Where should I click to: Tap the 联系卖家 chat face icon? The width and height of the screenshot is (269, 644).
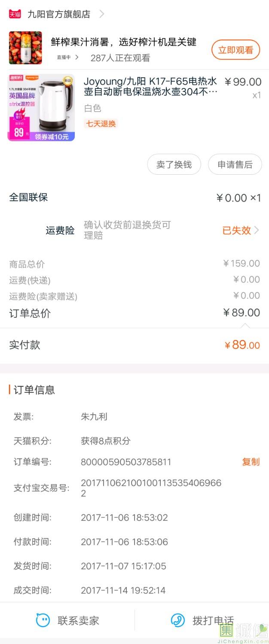pos(43,620)
